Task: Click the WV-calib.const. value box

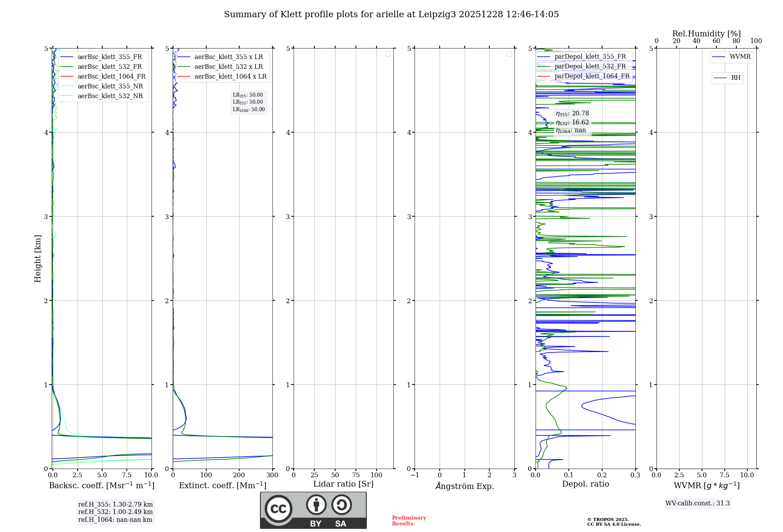Action: [x=697, y=503]
